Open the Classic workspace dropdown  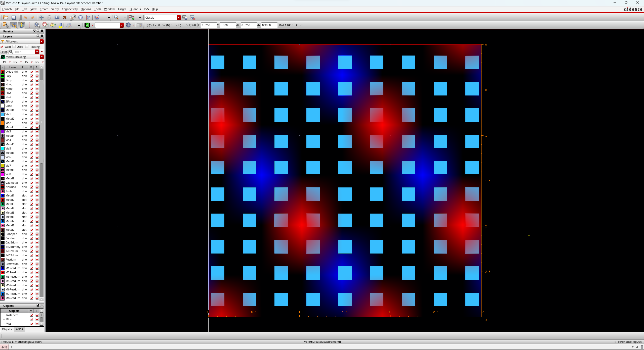tap(179, 18)
